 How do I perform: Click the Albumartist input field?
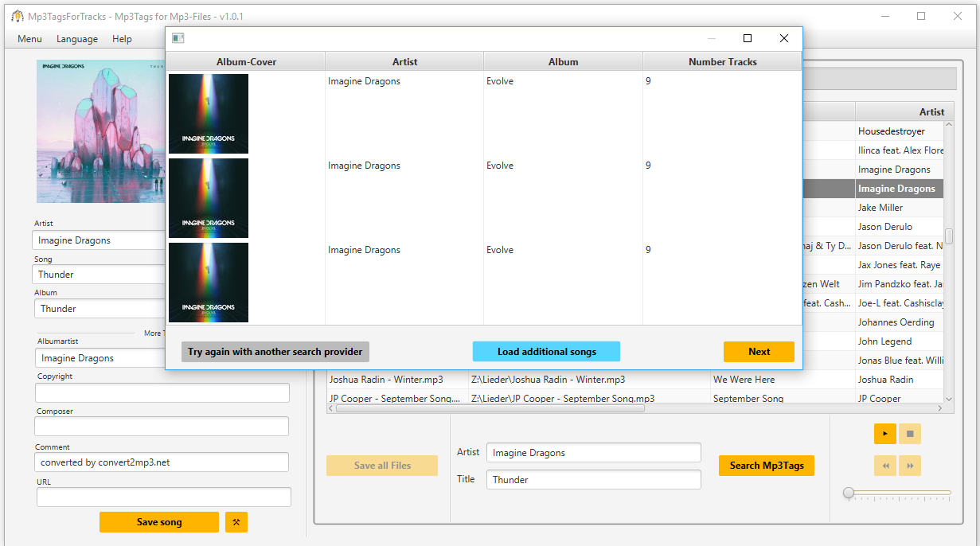click(x=100, y=358)
